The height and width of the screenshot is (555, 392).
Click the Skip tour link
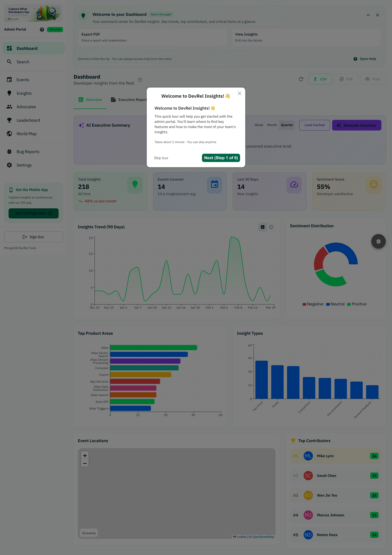click(161, 158)
